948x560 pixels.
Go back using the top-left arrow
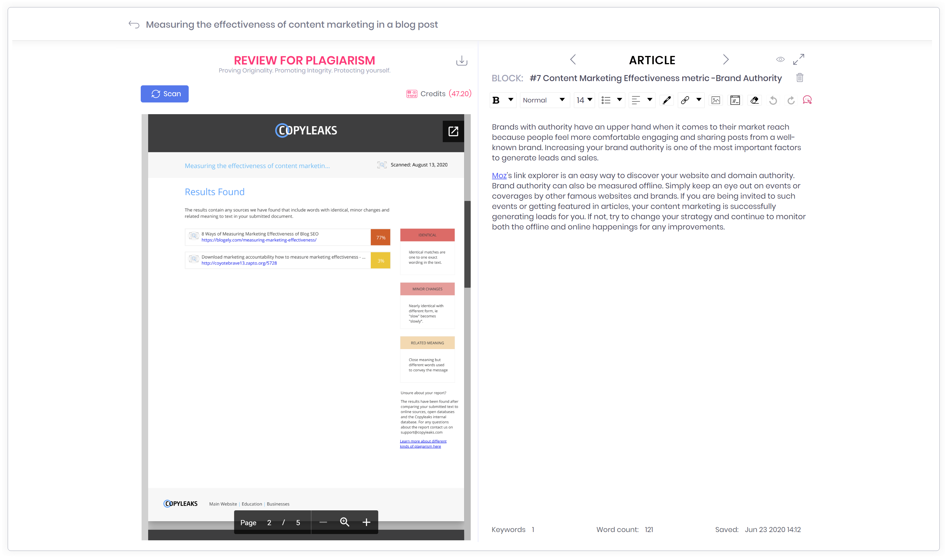(x=134, y=25)
